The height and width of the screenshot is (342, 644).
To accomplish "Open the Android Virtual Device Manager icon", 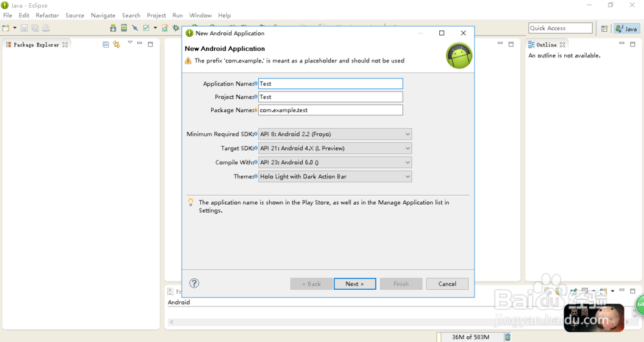I will [124, 28].
